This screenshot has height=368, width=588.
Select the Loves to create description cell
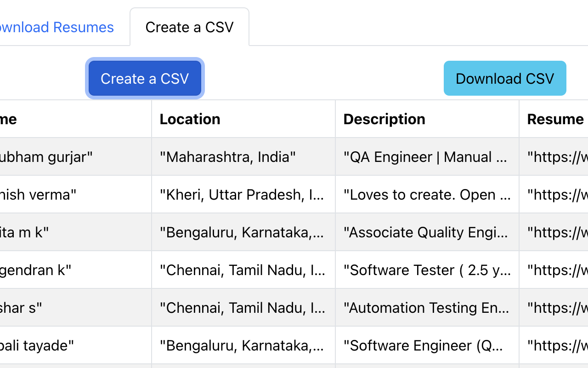click(x=427, y=194)
